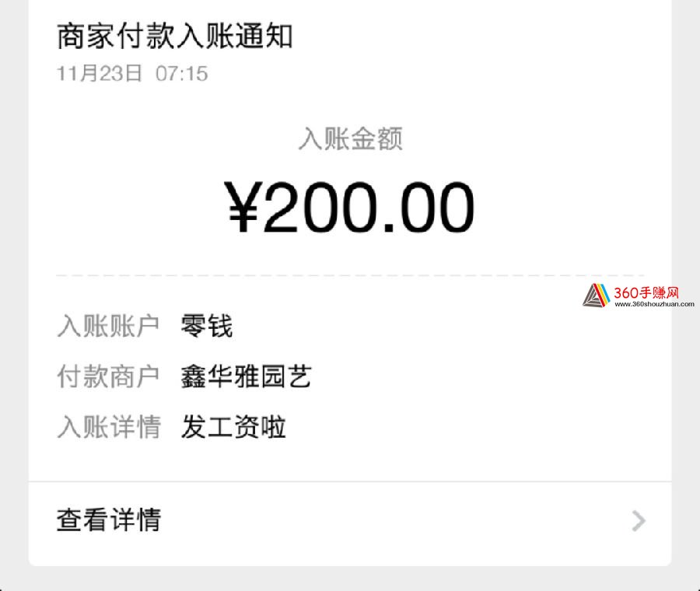
Task: Click the 11月23日 07:15 timestamp
Action: [132, 74]
